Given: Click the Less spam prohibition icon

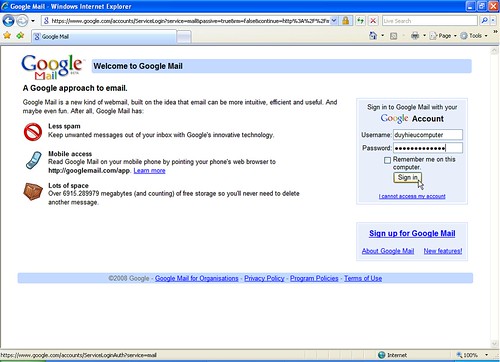Looking at the screenshot, I should coord(33,132).
